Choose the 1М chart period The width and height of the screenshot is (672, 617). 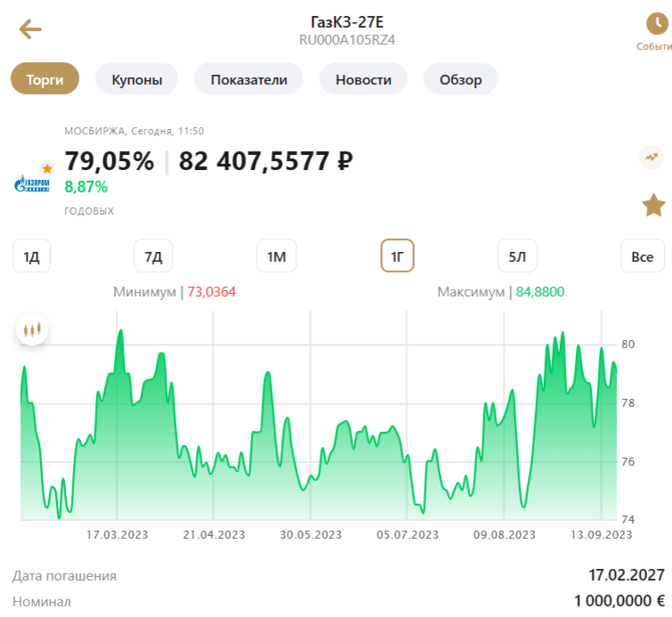click(x=277, y=256)
